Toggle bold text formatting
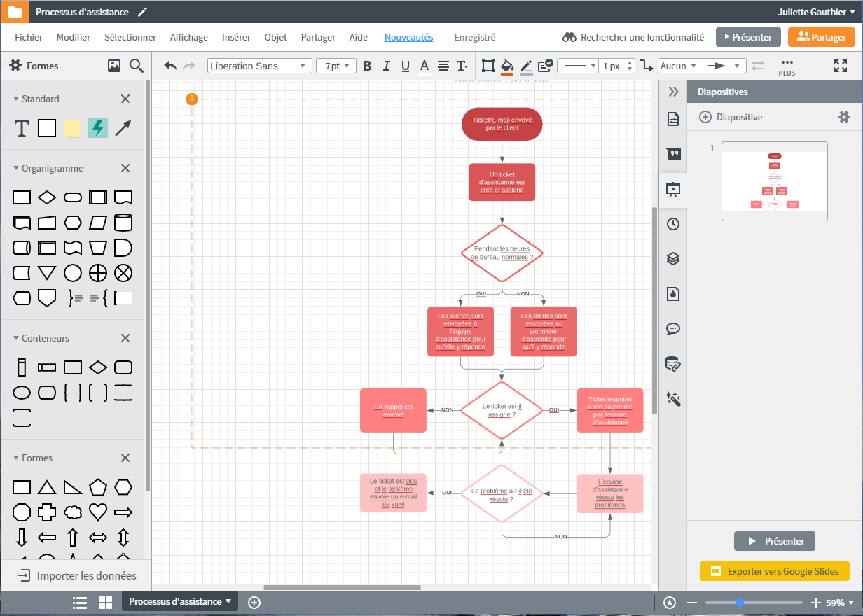Image resolution: width=863 pixels, height=616 pixels. (x=367, y=65)
